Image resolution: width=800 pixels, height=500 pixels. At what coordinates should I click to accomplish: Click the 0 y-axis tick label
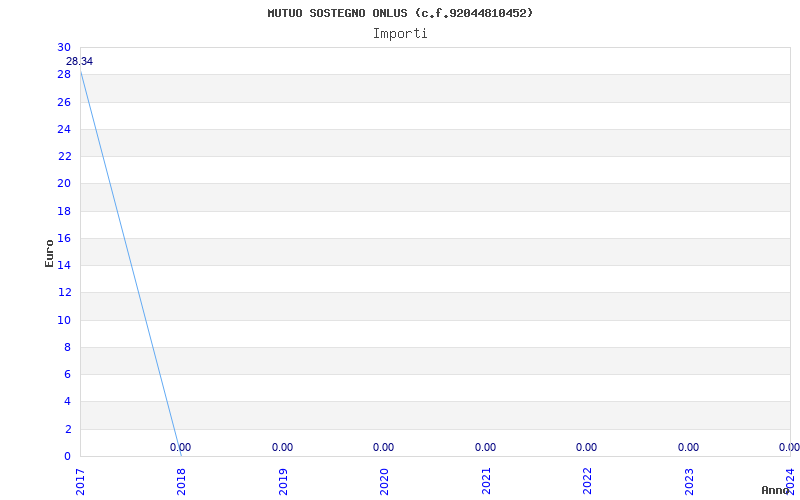(67, 456)
